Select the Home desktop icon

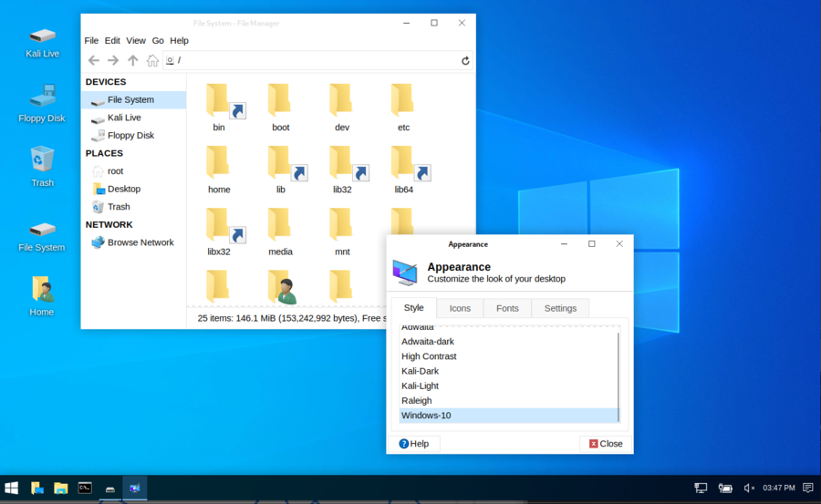(42, 295)
